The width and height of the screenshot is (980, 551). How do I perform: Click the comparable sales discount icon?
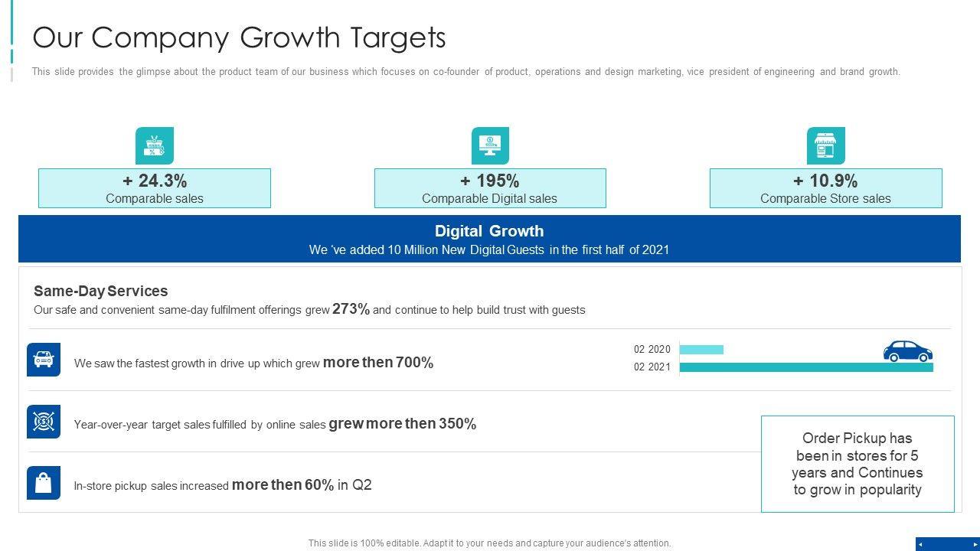pyautogui.click(x=155, y=145)
